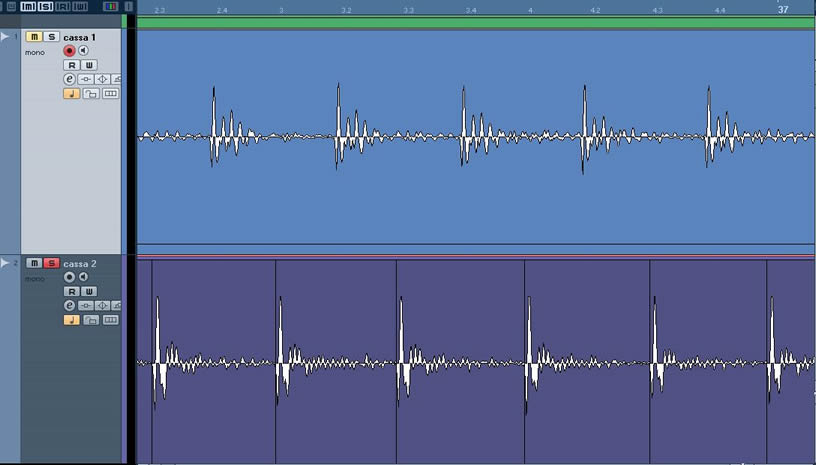Click ruler position 2.4
The height and width of the screenshot is (465, 816).
click(222, 10)
